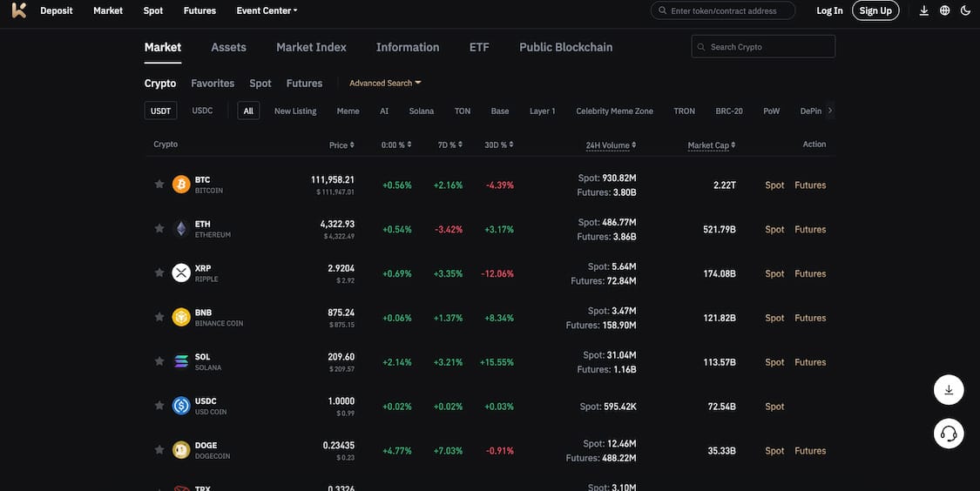Filter by the Layer 1 category
This screenshot has height=491, width=980.
point(542,111)
